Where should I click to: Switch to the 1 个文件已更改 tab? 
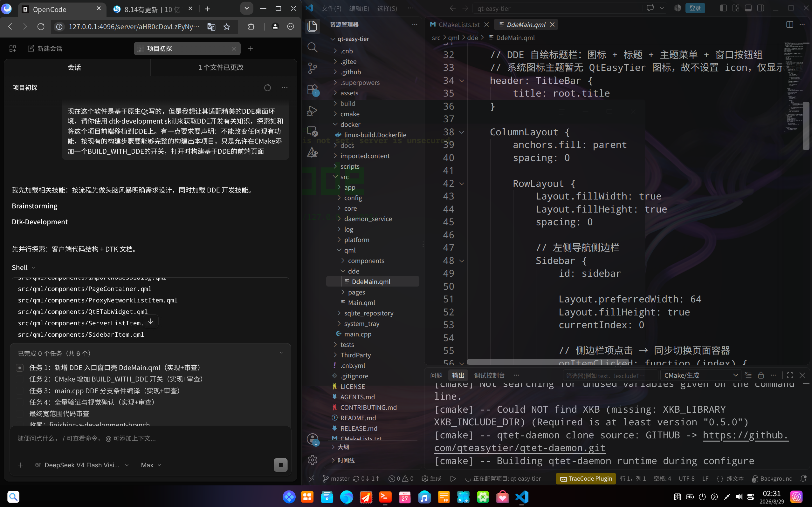click(221, 67)
